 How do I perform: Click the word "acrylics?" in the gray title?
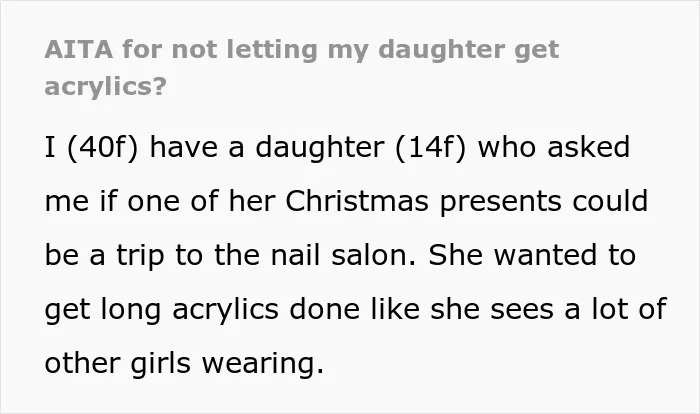click(x=105, y=86)
